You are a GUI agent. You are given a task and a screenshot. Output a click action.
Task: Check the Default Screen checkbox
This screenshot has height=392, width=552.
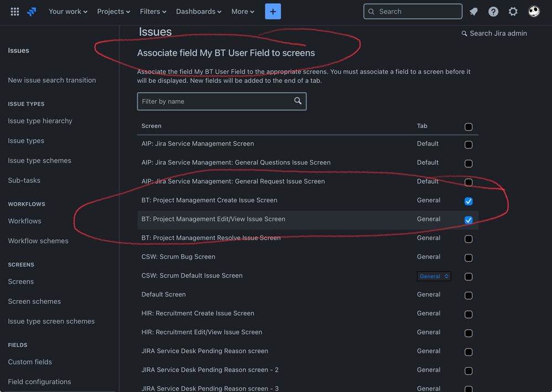point(468,295)
